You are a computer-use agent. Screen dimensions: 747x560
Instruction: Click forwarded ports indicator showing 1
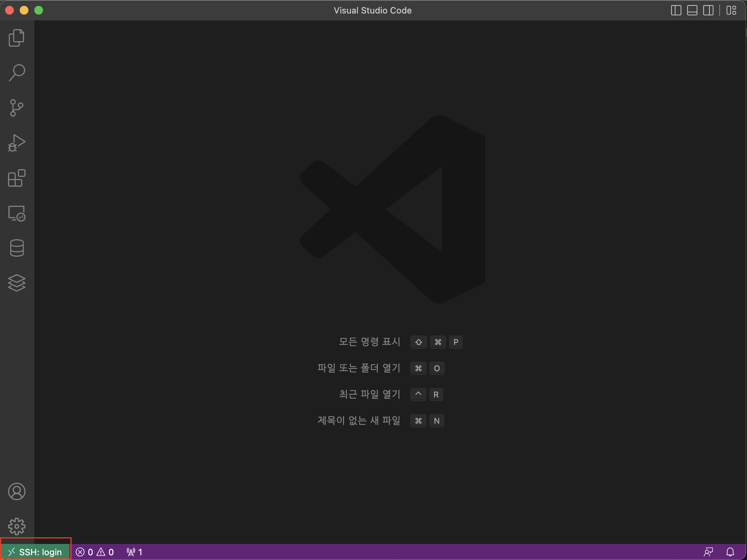(x=134, y=552)
